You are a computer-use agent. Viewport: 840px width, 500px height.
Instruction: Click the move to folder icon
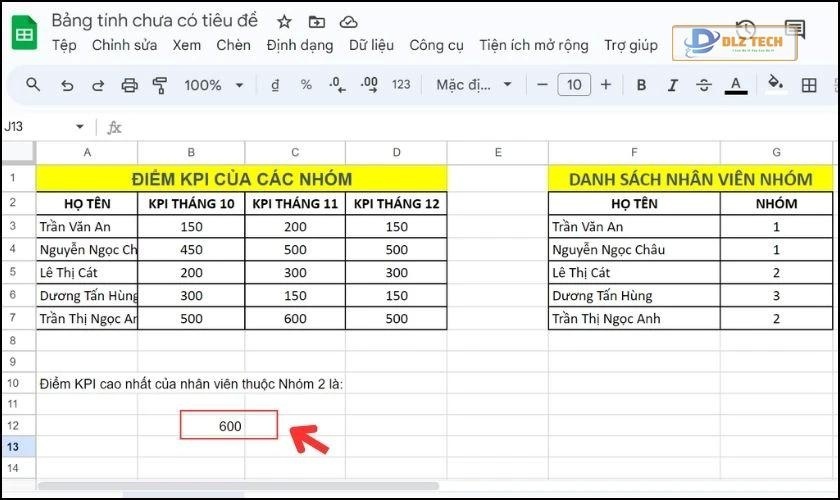click(316, 21)
